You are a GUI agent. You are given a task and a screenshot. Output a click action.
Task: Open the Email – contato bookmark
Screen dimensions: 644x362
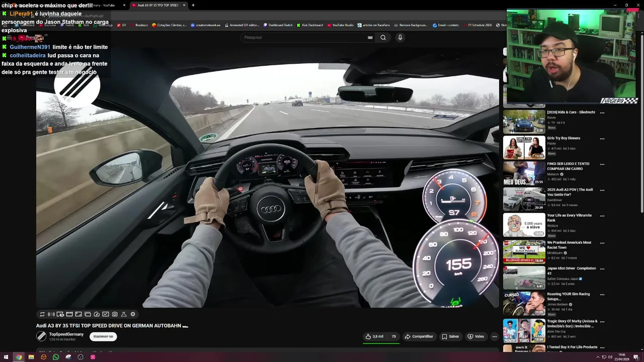(x=446, y=25)
